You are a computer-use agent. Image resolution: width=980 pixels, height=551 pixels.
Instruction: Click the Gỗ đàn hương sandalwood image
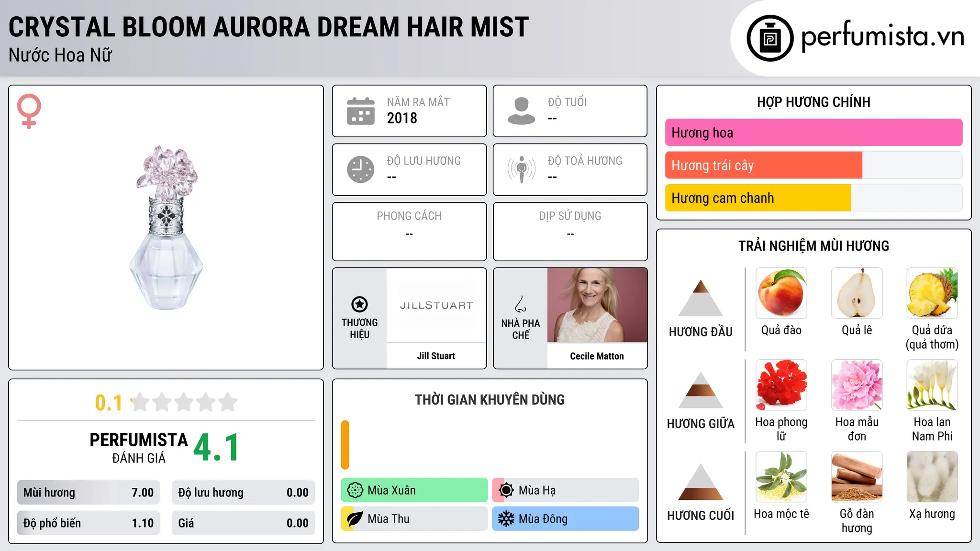(x=857, y=477)
